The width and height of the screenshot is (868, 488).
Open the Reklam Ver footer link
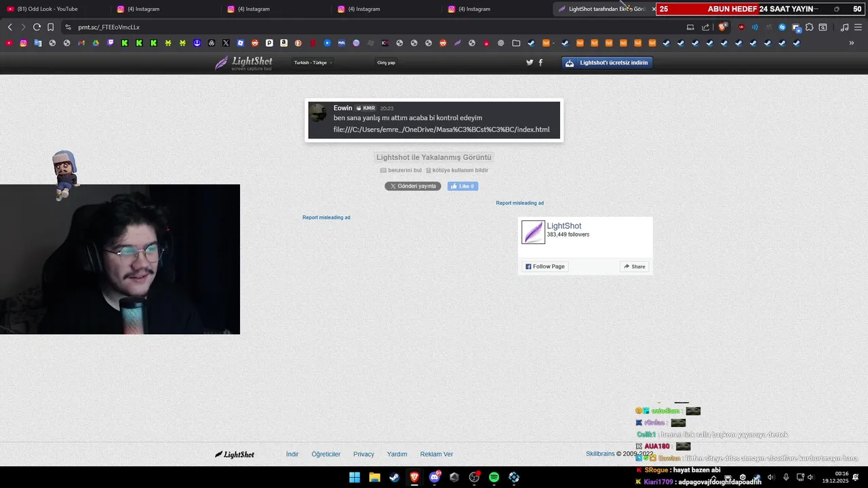(437, 454)
